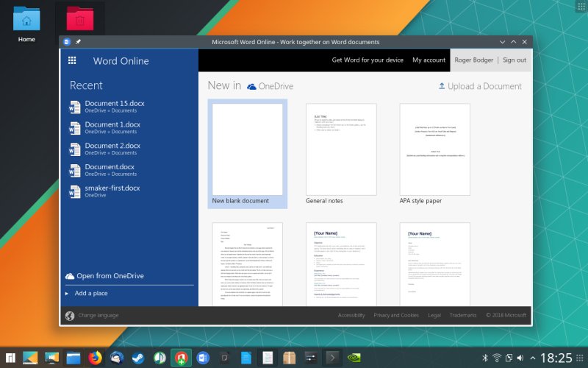Screen dimensions: 588x368
Task: Open the Trash icon on the desktop
Action: (80, 17)
